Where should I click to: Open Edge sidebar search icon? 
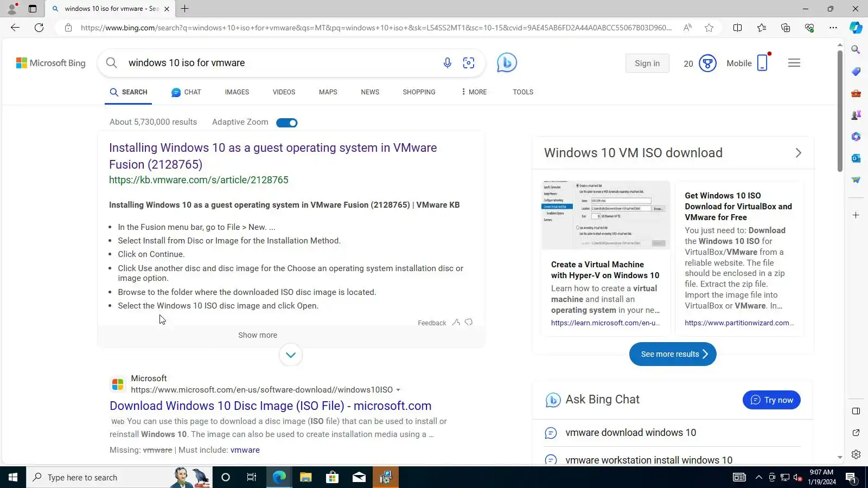click(x=856, y=50)
